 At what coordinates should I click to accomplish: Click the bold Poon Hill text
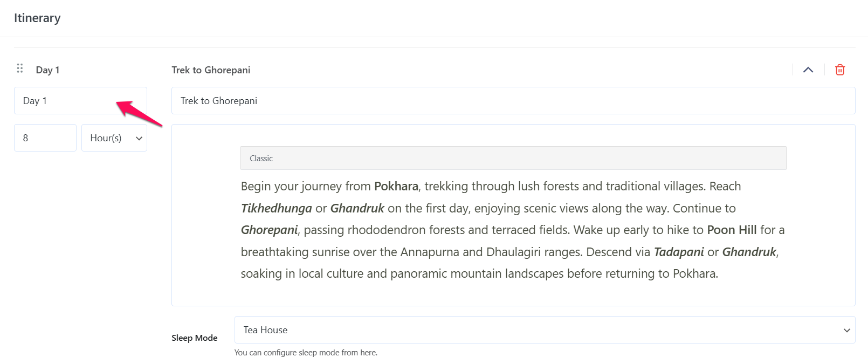pyautogui.click(x=732, y=230)
